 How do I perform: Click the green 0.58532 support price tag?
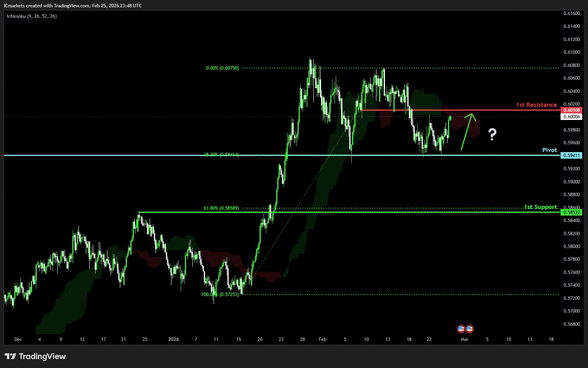(571, 212)
